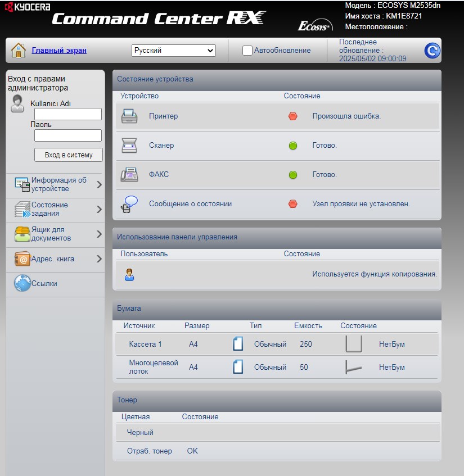
Task: Click the administrator user avatar icon
Action: pos(17,104)
